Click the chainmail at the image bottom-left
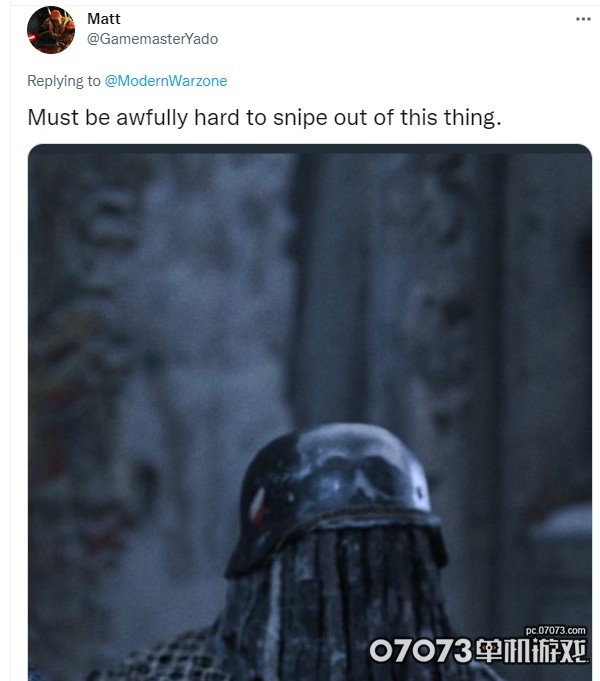Screen dimensions: 600x681 pos(165,656)
